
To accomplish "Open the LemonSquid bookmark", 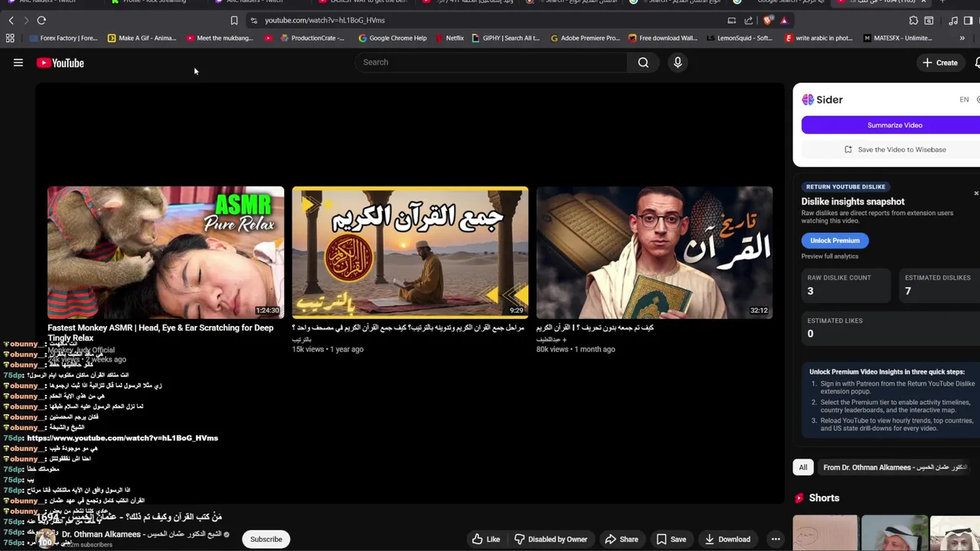I will pyautogui.click(x=740, y=37).
